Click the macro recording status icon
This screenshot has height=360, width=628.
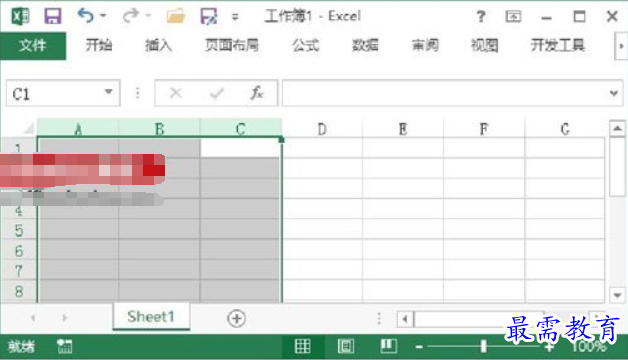coord(64,347)
